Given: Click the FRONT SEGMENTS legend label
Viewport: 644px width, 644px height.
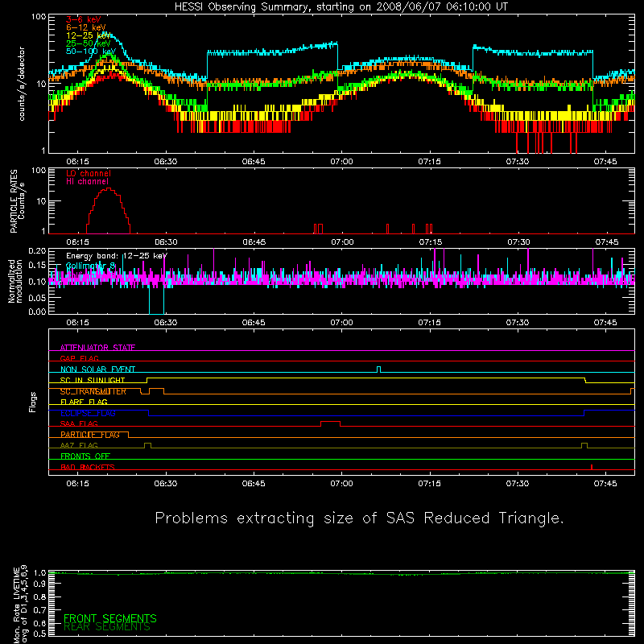Looking at the screenshot, I should (110, 618).
